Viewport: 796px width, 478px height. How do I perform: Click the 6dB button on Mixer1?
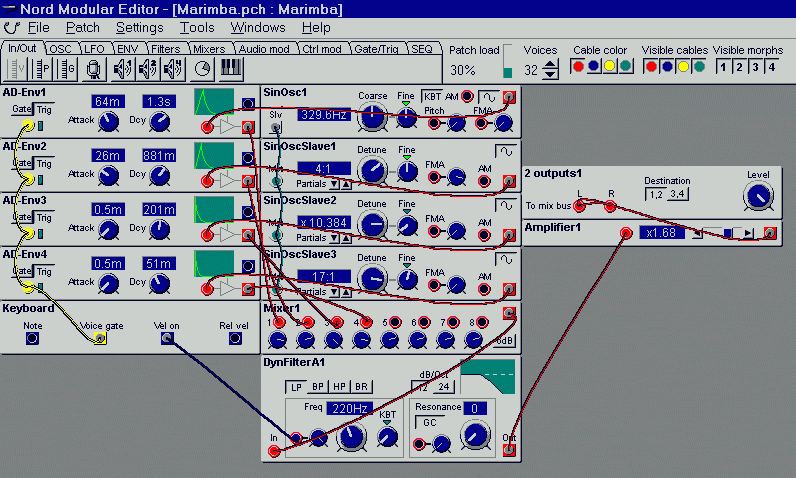click(505, 339)
